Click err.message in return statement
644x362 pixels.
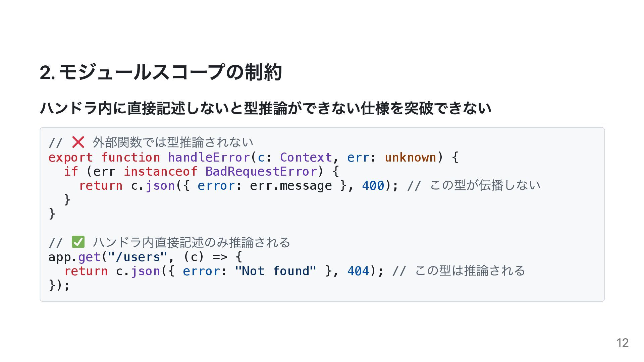291,186
